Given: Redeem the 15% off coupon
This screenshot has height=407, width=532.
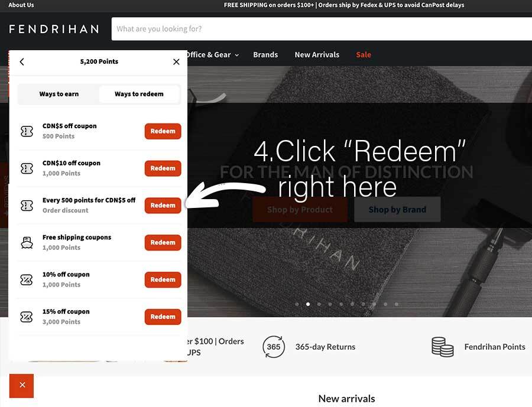Looking at the screenshot, I should (x=163, y=317).
